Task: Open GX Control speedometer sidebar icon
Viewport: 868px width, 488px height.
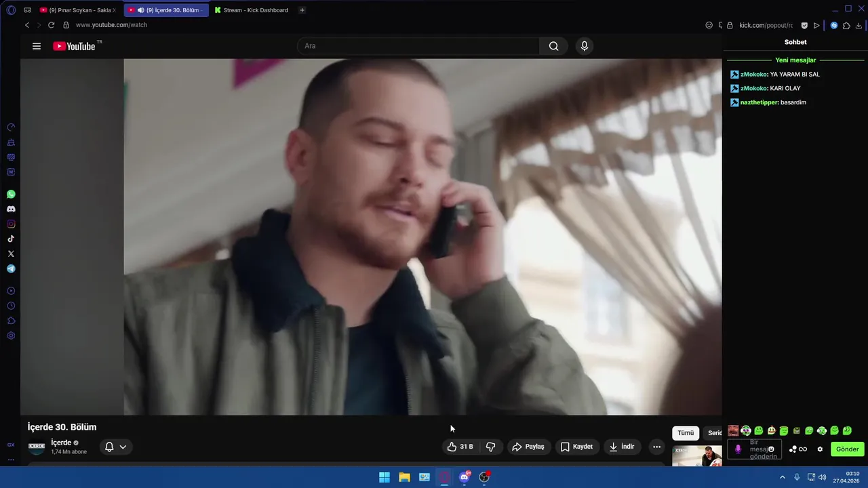Action: click(x=11, y=127)
